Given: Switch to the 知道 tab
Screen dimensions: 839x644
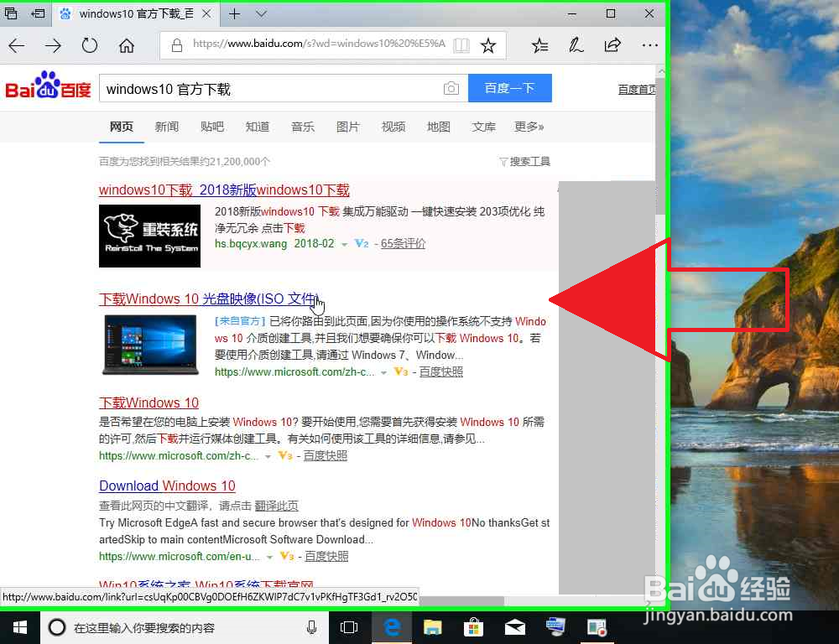Looking at the screenshot, I should [x=258, y=127].
